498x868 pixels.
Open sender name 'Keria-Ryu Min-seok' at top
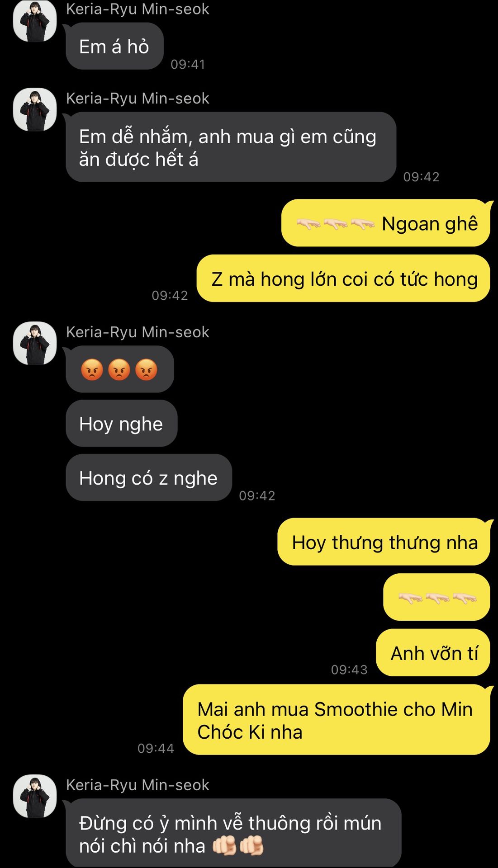[x=138, y=9]
